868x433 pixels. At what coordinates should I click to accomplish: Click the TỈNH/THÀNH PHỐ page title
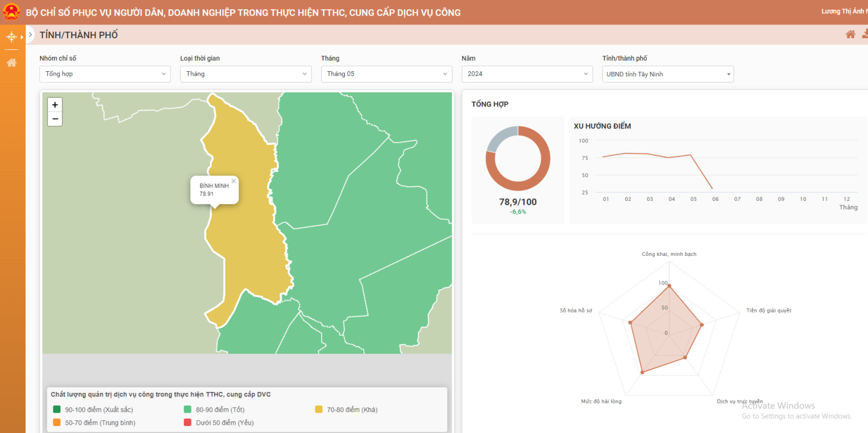point(79,35)
